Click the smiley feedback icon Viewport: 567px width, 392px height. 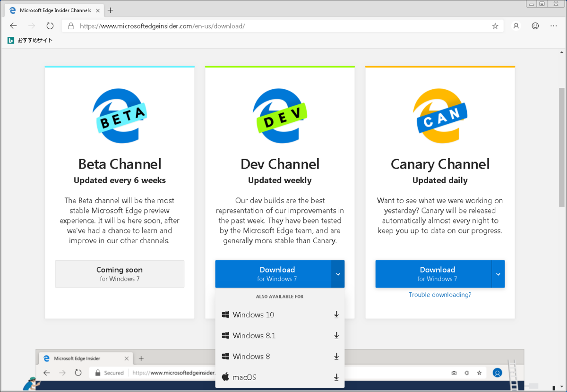pos(535,26)
